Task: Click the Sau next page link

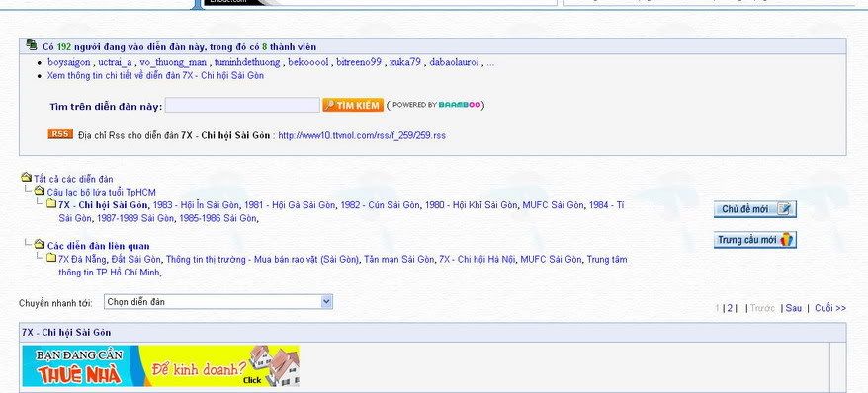Action: tap(793, 308)
